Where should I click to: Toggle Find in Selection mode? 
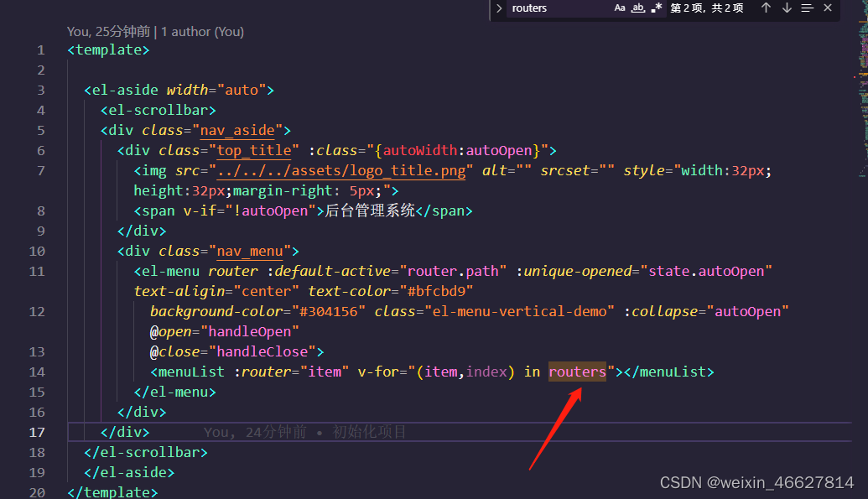(808, 9)
